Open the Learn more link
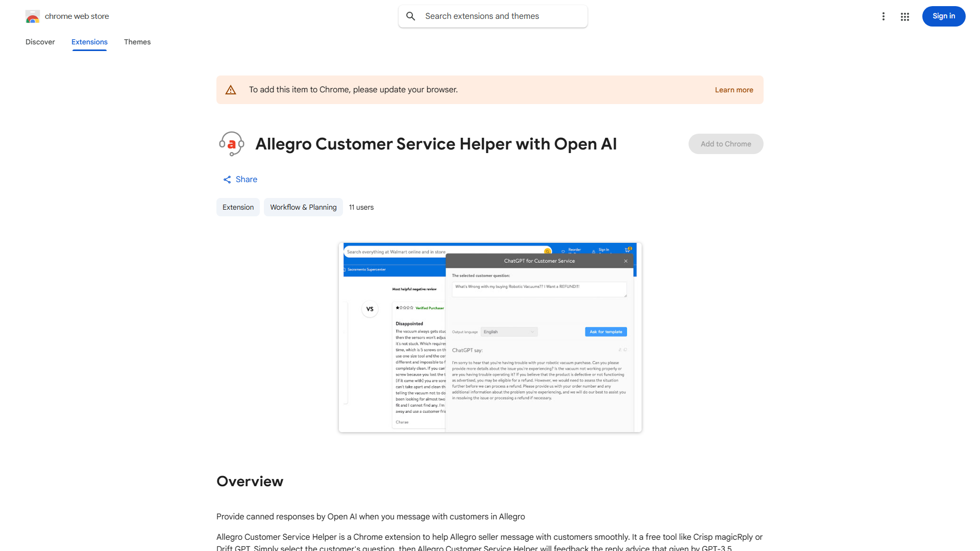The image size is (980, 551). [x=733, y=89]
